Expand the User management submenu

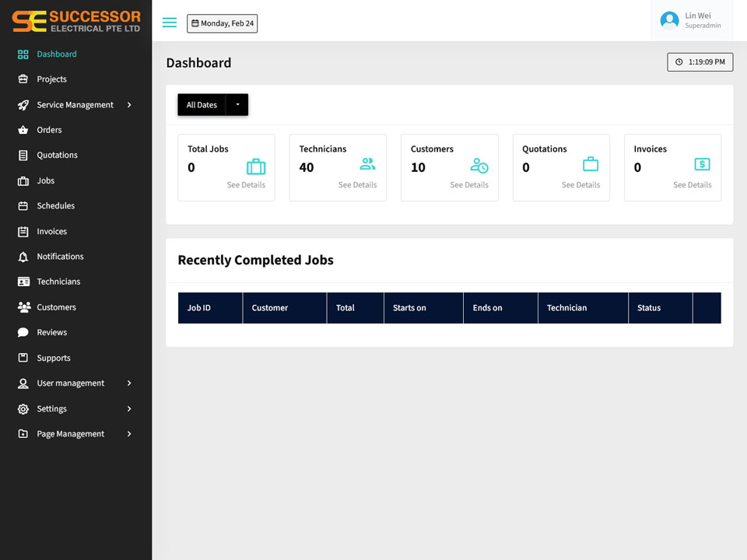click(x=129, y=383)
